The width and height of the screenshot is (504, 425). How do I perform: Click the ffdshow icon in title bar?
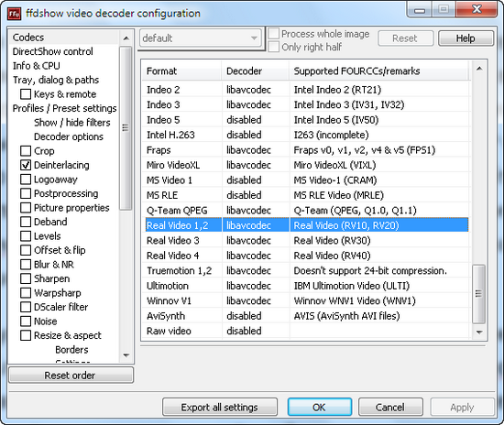[14, 14]
